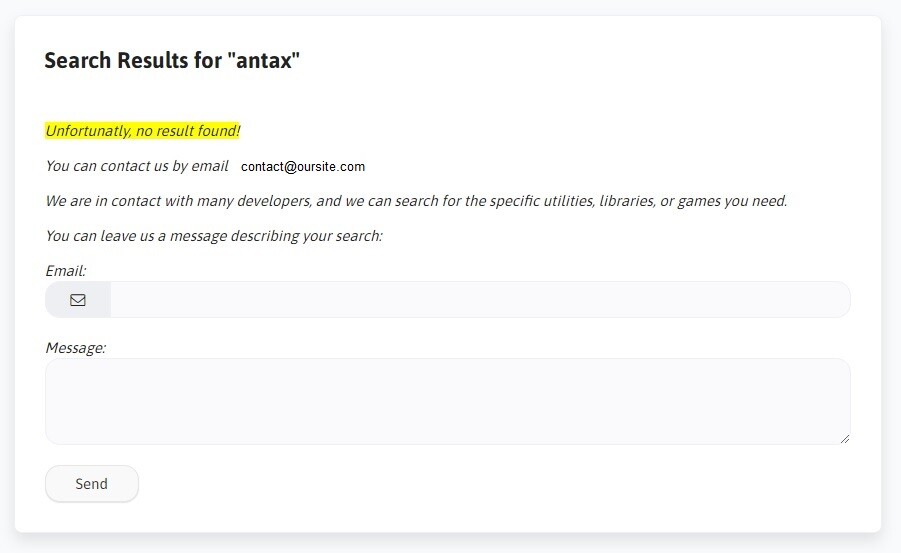Click the envelope icon beside the email field
The image size is (901, 553).
(78, 300)
